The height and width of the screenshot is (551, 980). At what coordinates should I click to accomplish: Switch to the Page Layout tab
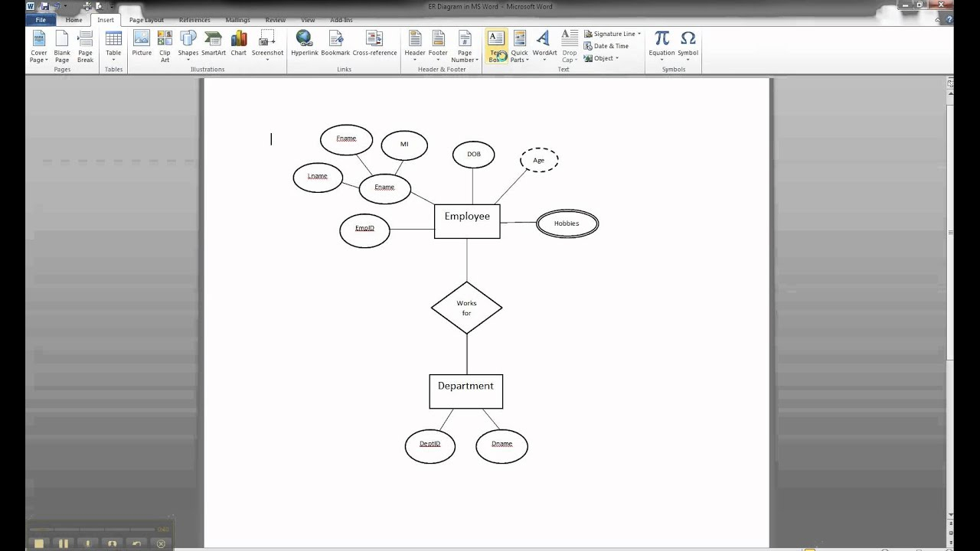[146, 20]
